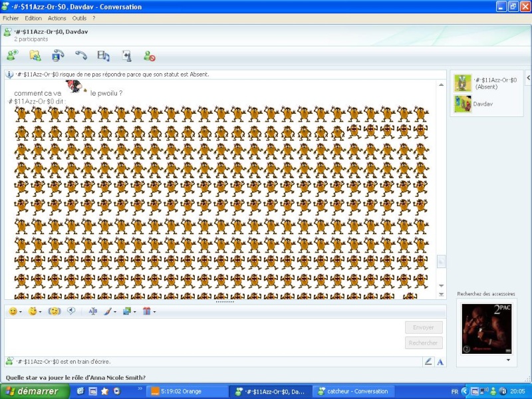
Task: Expand the gift dropdown arrow
Action: 154,311
